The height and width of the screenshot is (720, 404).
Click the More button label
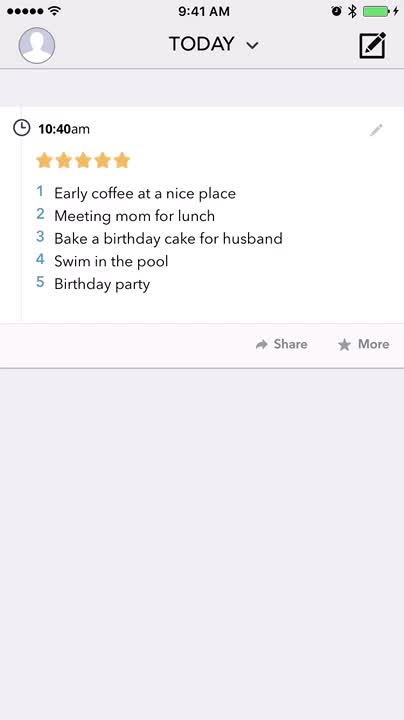(374, 344)
